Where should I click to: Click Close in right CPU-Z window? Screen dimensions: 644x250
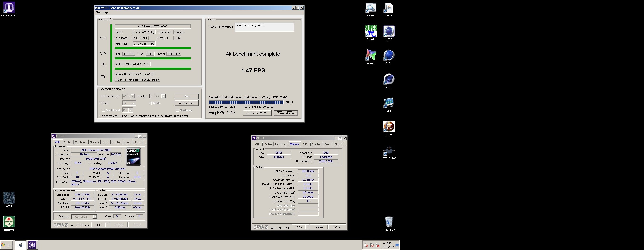pyautogui.click(x=337, y=227)
